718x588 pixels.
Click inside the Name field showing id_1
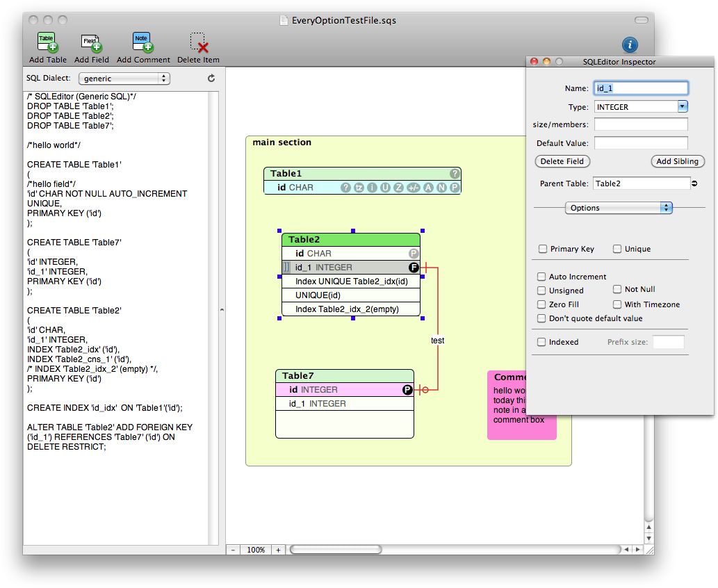[x=640, y=88]
